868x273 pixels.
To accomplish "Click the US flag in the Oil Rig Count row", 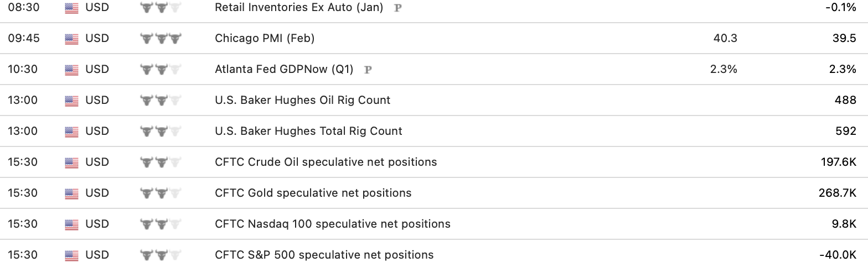I will (x=71, y=101).
